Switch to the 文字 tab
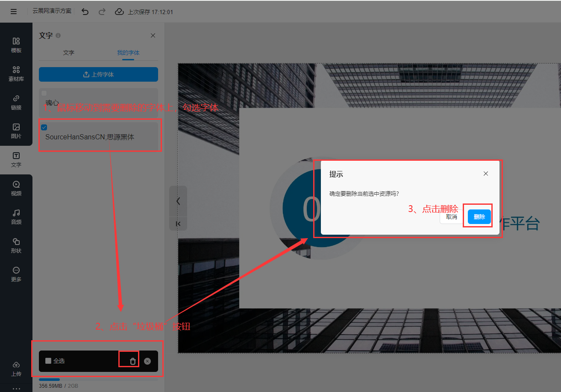 [x=68, y=53]
